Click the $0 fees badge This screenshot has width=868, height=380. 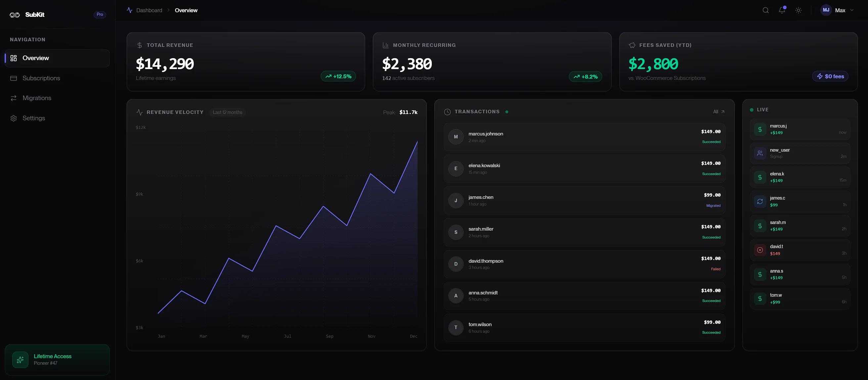click(830, 76)
